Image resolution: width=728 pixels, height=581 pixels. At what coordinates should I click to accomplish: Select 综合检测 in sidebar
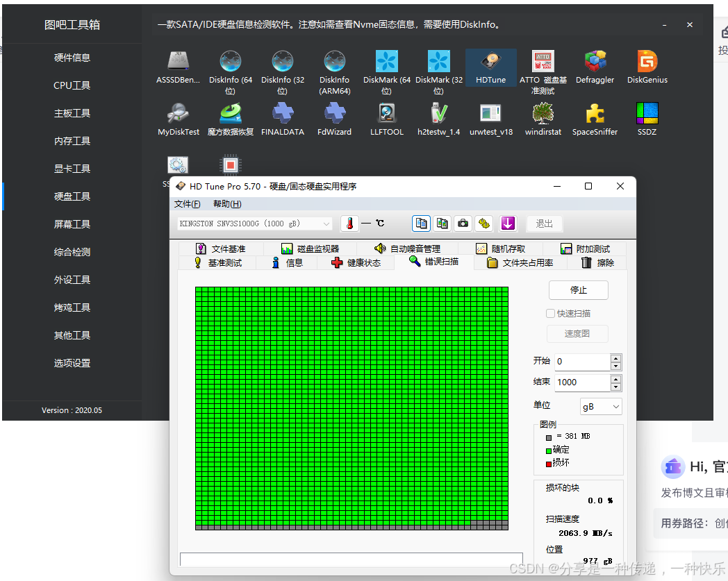[x=72, y=252]
